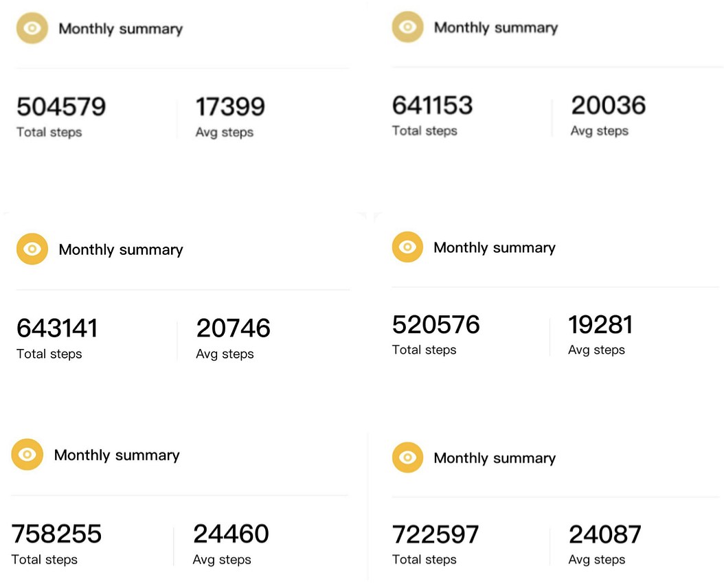
Task: Click the eye icon beside top-right Monthly summary
Action: click(x=407, y=27)
